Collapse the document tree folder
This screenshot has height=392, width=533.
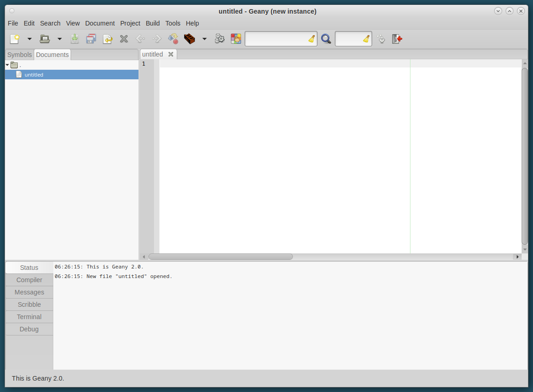[x=6, y=65]
